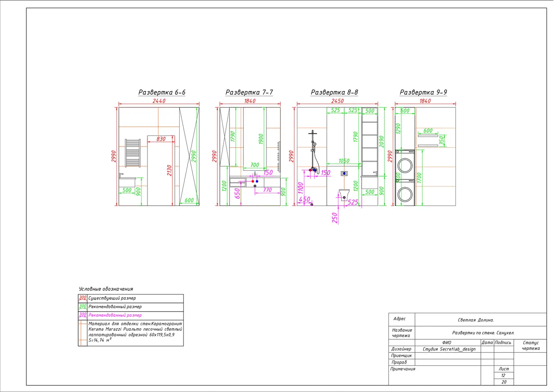Click the magenta 1100 height dimension
Viewport: 555px width, 392px height.
tap(300, 188)
